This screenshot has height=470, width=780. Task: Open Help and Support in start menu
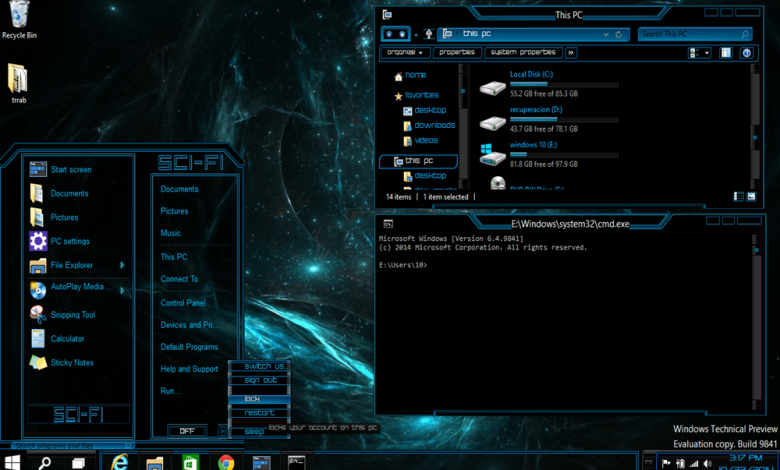(189, 369)
